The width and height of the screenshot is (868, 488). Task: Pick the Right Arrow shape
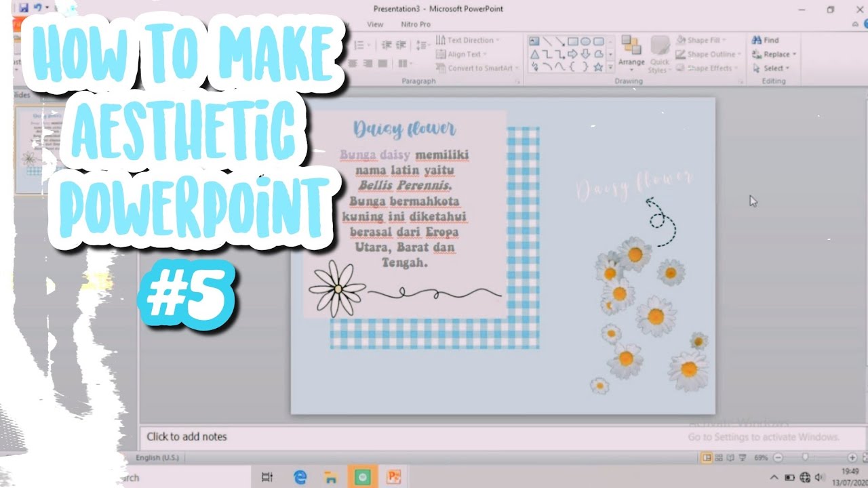(573, 54)
